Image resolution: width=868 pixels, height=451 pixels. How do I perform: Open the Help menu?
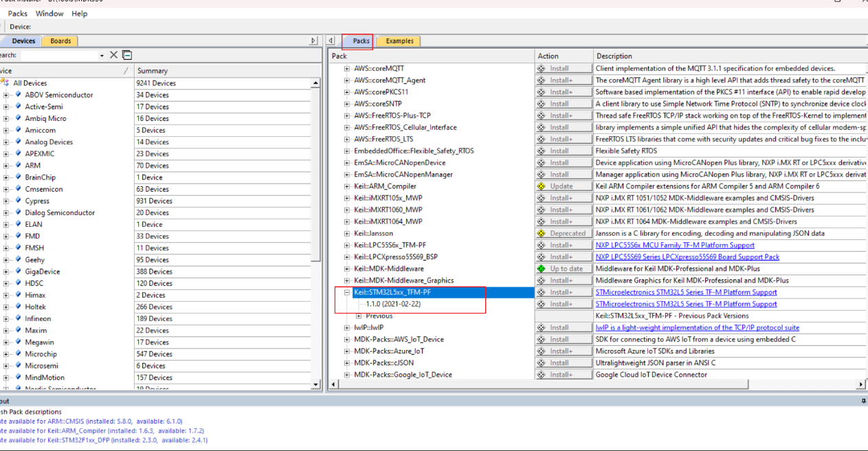80,13
